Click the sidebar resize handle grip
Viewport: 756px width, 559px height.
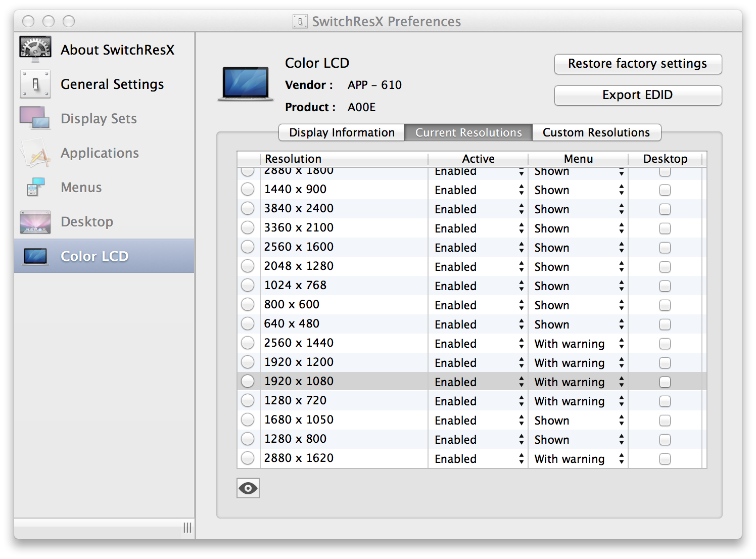[187, 528]
